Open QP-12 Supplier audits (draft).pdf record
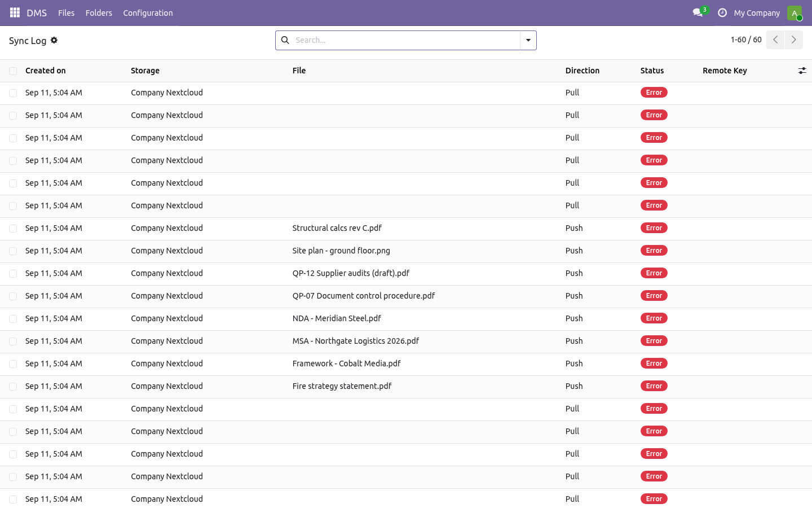This screenshot has height=508, width=812. (x=351, y=273)
